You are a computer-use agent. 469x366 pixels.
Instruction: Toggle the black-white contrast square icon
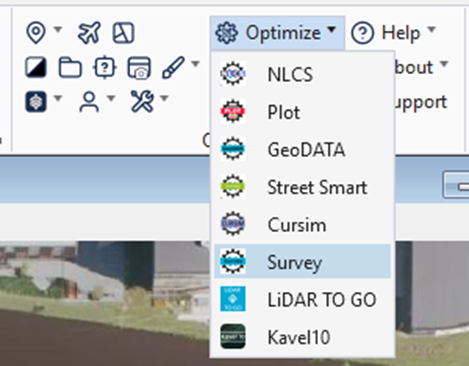pyautogui.click(x=36, y=67)
